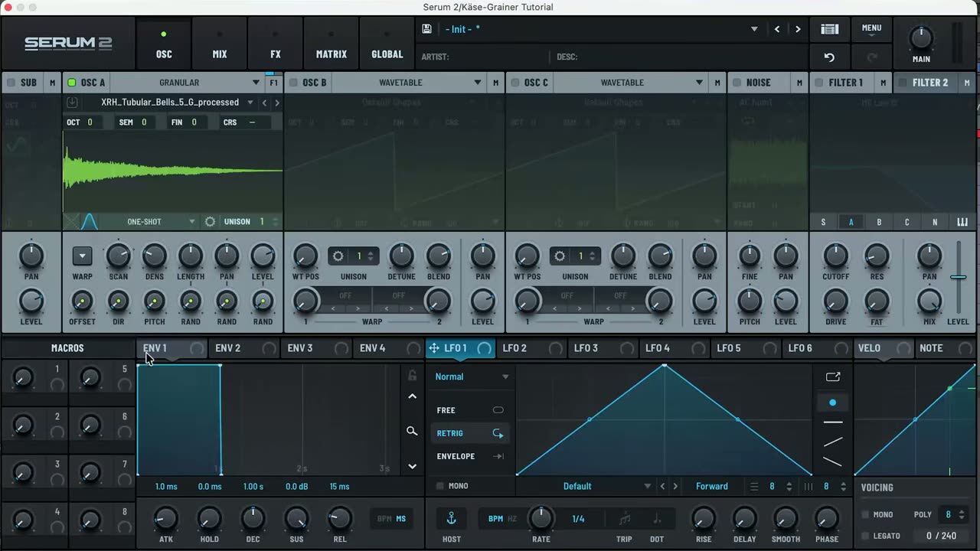Open the OSC A WARP dropdown

click(82, 256)
